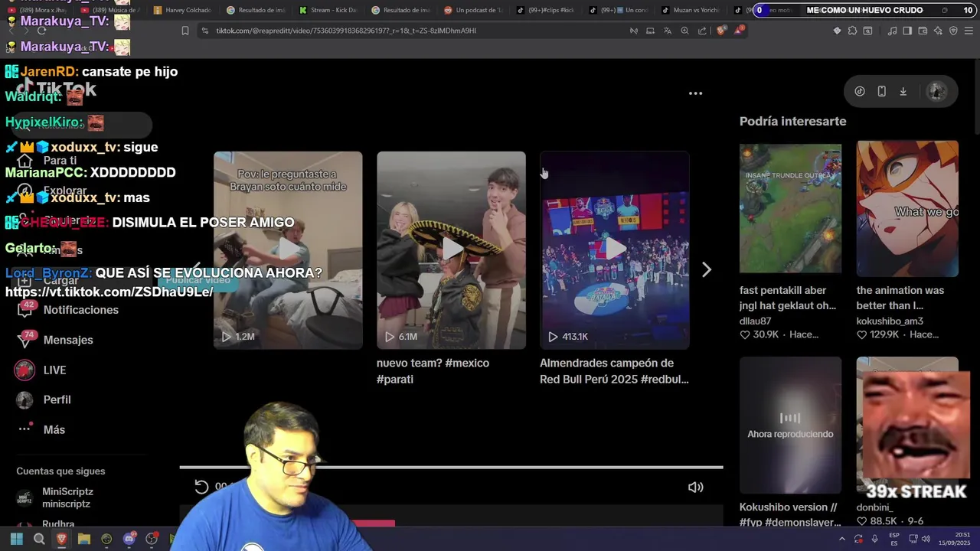The height and width of the screenshot is (551, 980).
Task: Play the 'nuevo team? #mexico' video thumbnail
Action: (451, 250)
